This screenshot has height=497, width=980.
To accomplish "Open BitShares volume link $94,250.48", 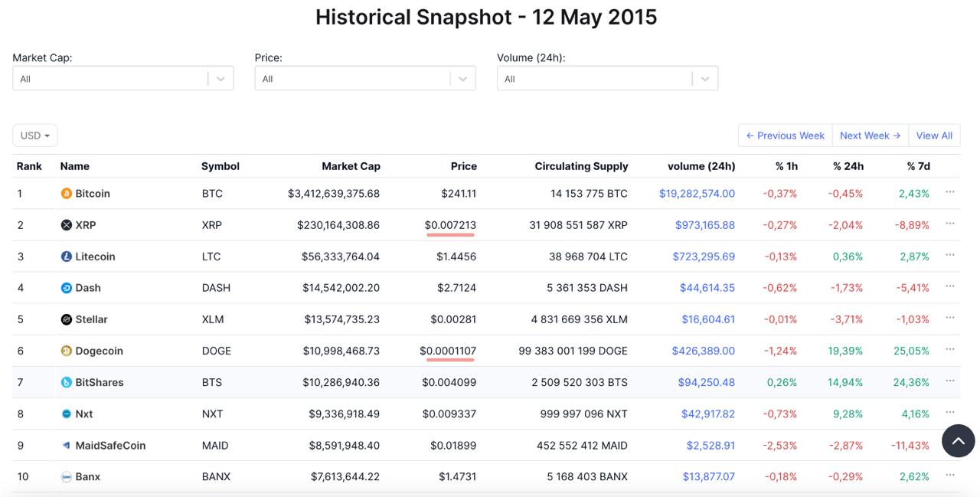I will point(706,382).
